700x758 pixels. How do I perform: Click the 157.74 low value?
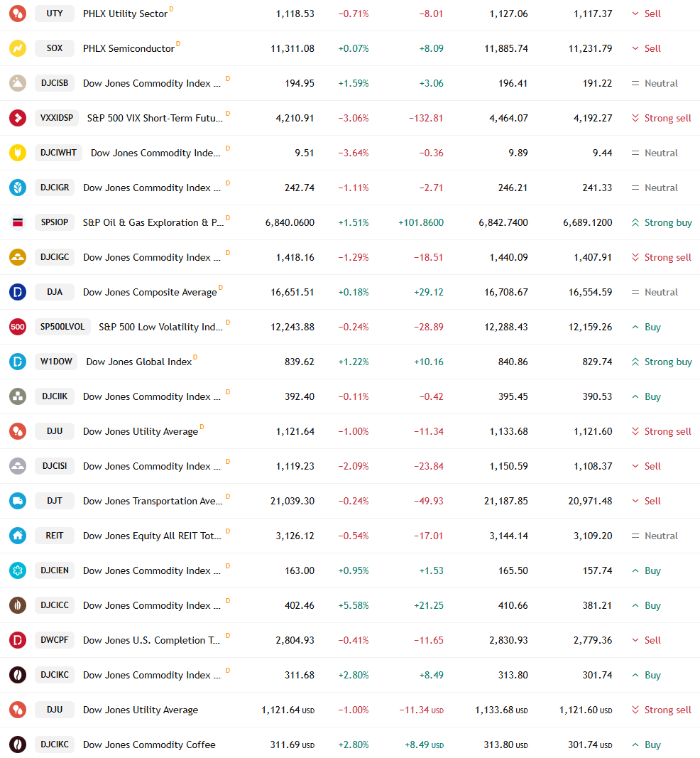[597, 570]
